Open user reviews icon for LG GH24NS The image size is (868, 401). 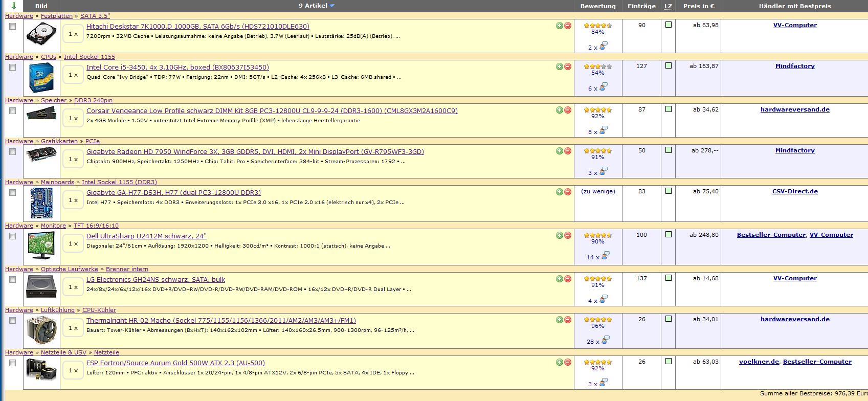(604, 299)
